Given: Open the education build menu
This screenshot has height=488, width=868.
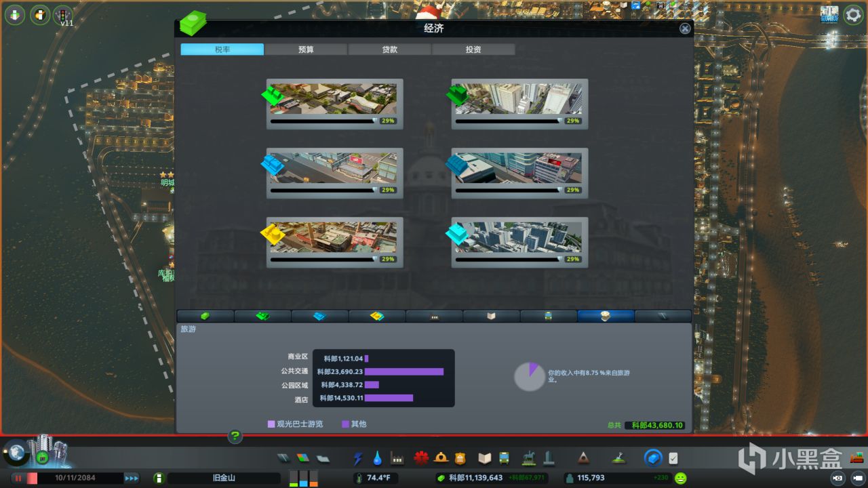Looking at the screenshot, I should pyautogui.click(x=485, y=459).
